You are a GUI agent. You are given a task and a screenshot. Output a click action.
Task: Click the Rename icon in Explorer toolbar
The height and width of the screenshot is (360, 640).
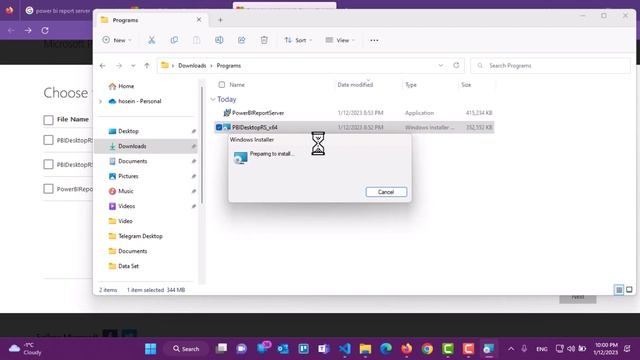(x=219, y=40)
